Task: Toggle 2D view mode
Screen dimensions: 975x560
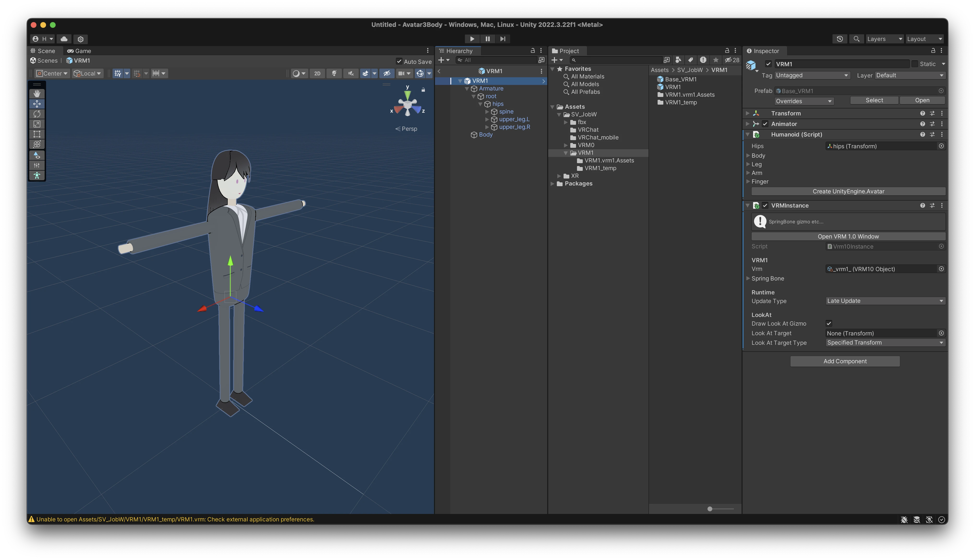Action: tap(317, 73)
